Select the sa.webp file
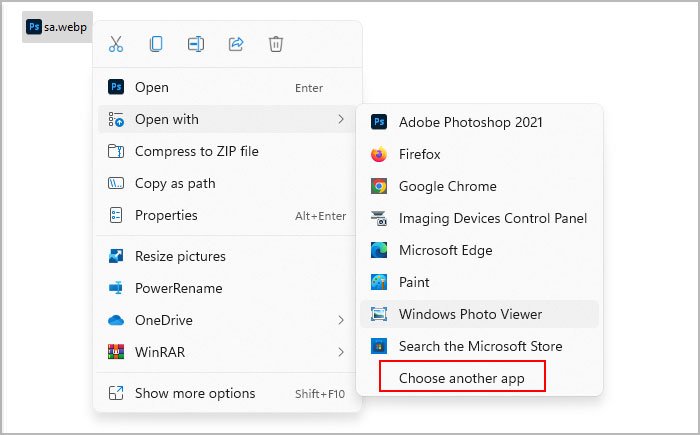Screen dimensions: 700x435 pyautogui.click(x=57, y=27)
